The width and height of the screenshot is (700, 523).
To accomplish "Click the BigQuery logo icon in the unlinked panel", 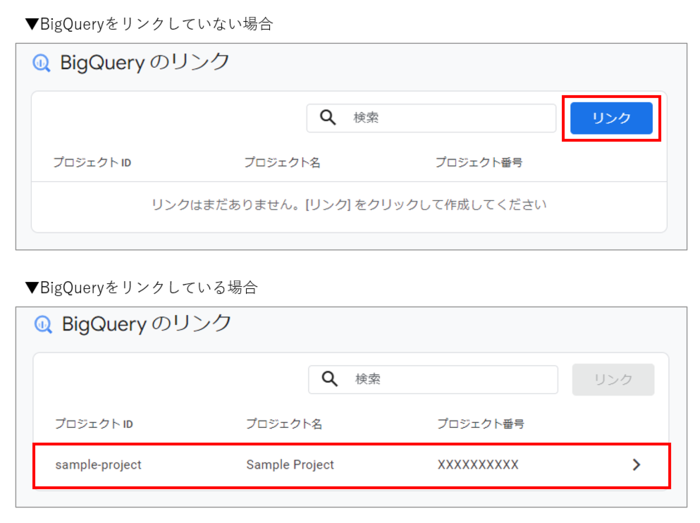I will (42, 63).
